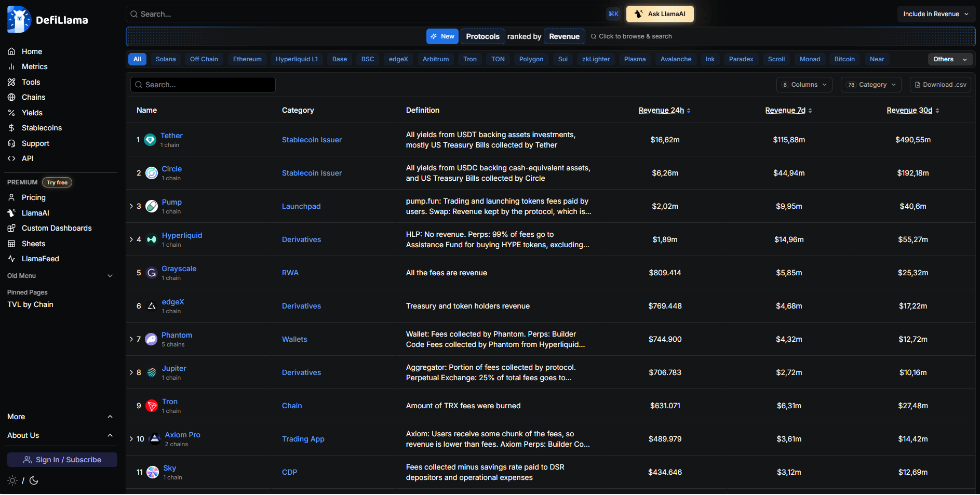Select the Solana chain filter tab
980x495 pixels.
[x=166, y=59]
